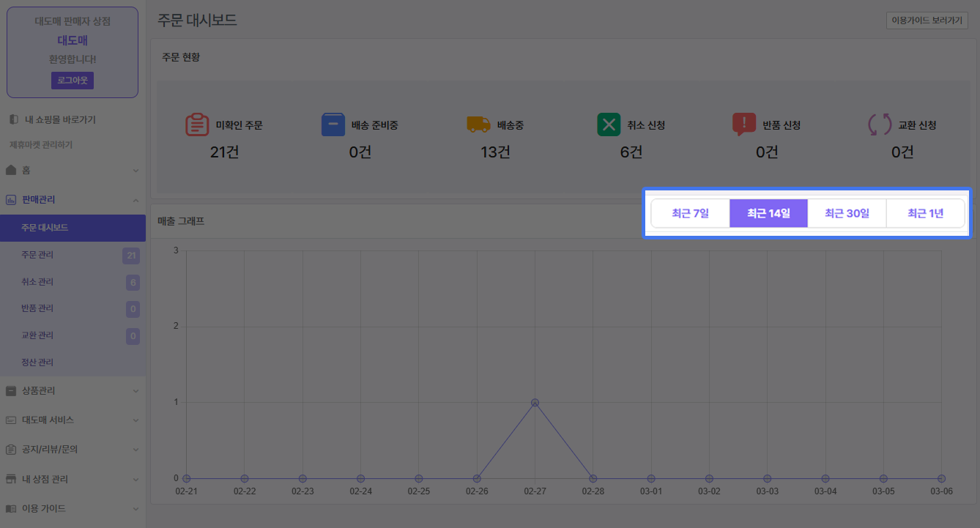Switch graph to 최근 30일
The image size is (980, 528).
pyautogui.click(x=847, y=214)
